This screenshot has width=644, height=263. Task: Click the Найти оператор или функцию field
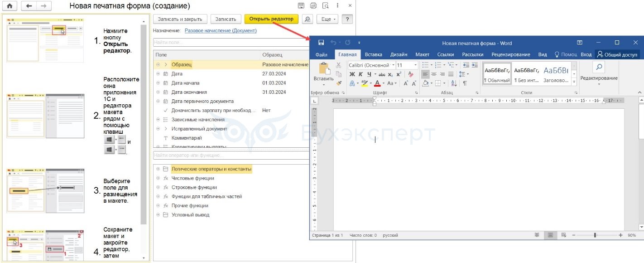231,155
